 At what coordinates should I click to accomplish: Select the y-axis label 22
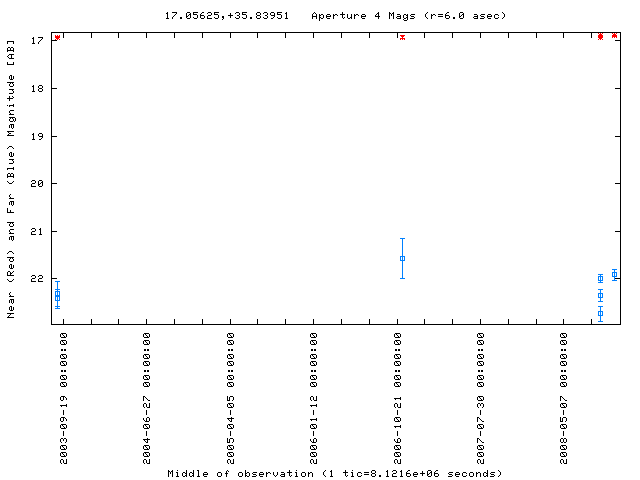37,279
